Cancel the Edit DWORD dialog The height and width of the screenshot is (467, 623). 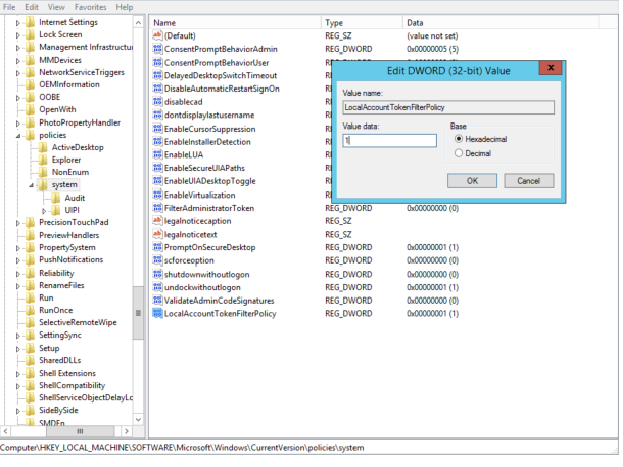528,180
